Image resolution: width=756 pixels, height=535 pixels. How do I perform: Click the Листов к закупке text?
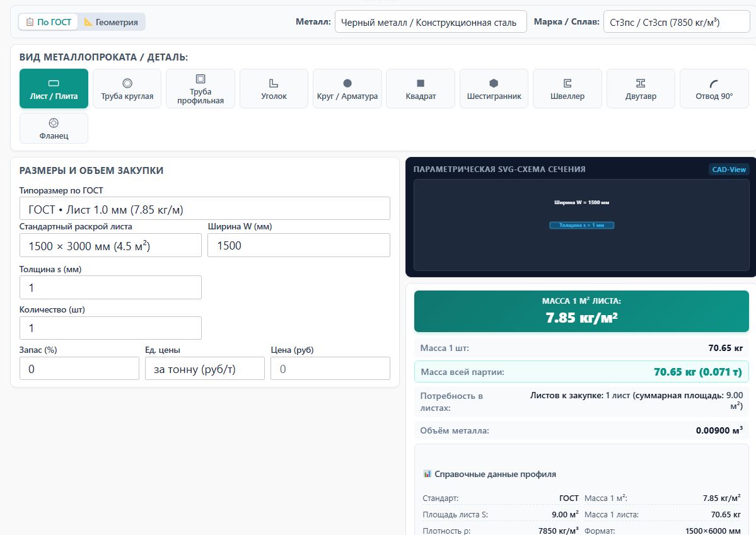tap(636, 401)
